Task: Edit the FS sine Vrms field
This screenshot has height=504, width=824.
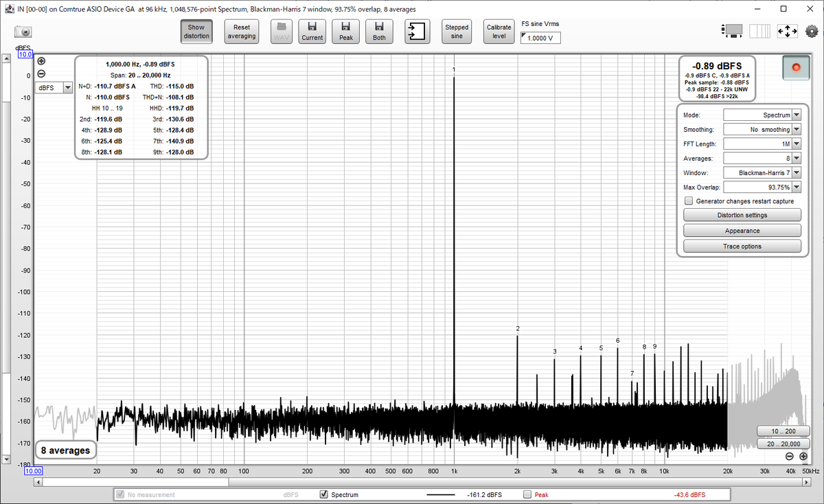Action: (541, 38)
